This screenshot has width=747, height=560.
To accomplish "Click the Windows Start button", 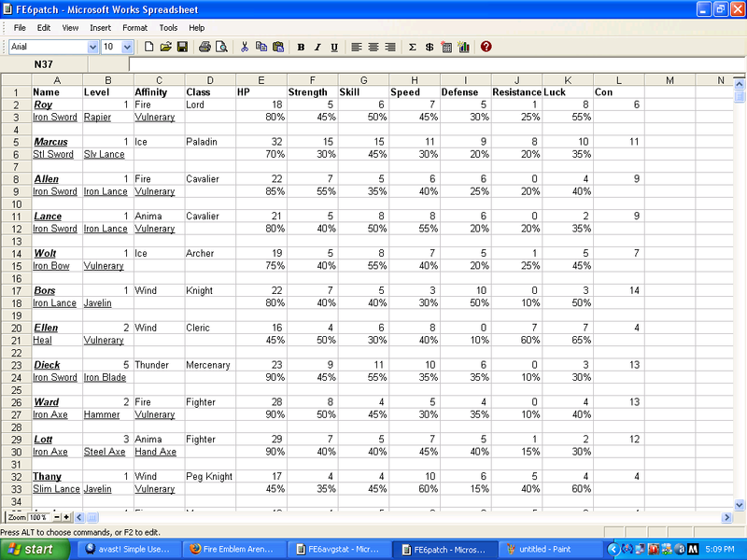I will [x=32, y=550].
